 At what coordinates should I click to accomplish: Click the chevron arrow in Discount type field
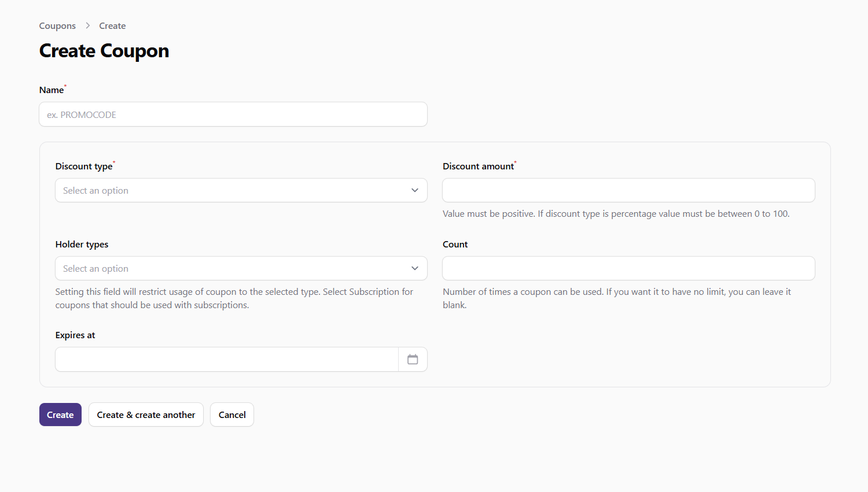pos(414,190)
